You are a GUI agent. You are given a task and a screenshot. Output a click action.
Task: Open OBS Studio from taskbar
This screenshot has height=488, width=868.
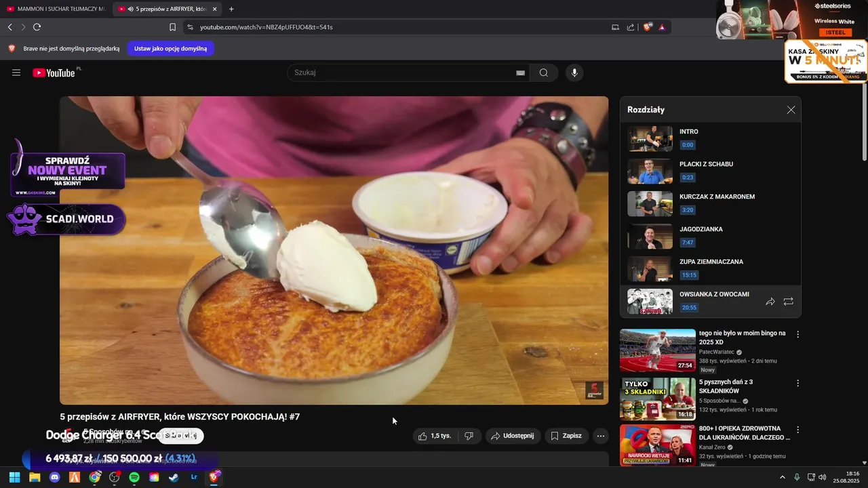pos(115,477)
